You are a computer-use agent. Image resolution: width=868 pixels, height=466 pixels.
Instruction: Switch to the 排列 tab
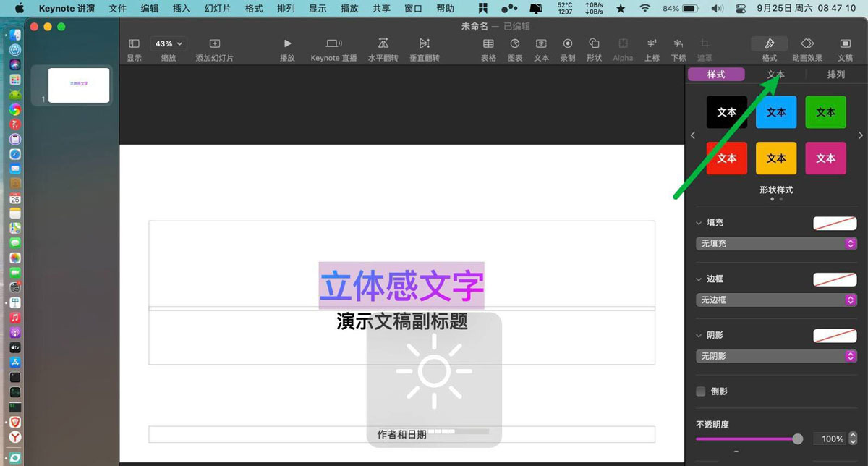(x=835, y=75)
